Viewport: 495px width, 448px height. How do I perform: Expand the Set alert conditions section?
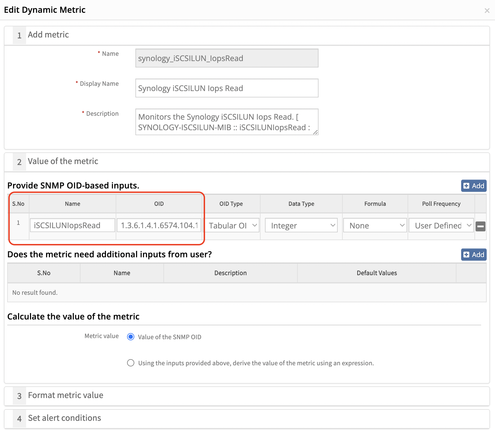64,418
